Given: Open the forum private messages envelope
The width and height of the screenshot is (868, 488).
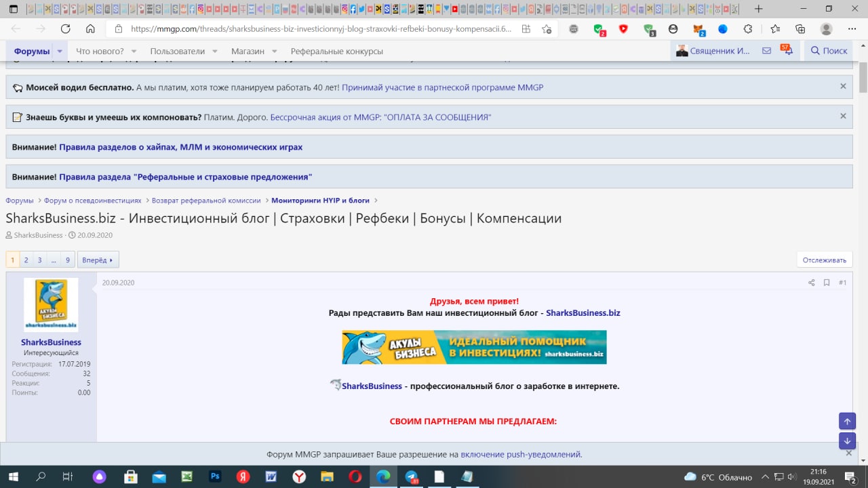Looking at the screenshot, I should 766,51.
